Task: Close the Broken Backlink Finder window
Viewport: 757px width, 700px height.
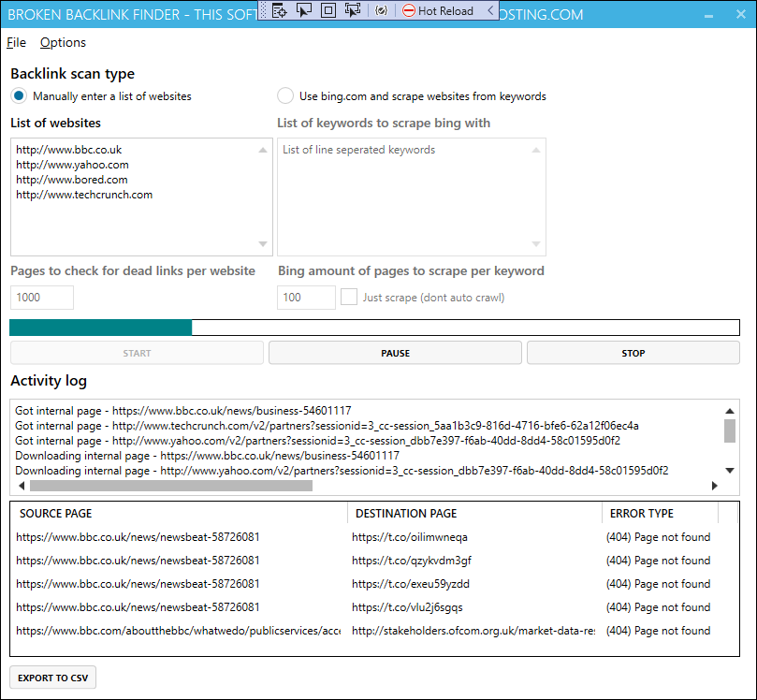Action: pos(741,14)
